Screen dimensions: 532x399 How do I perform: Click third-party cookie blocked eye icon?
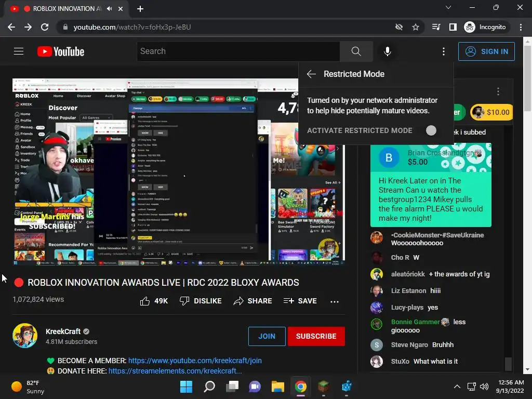(399, 27)
